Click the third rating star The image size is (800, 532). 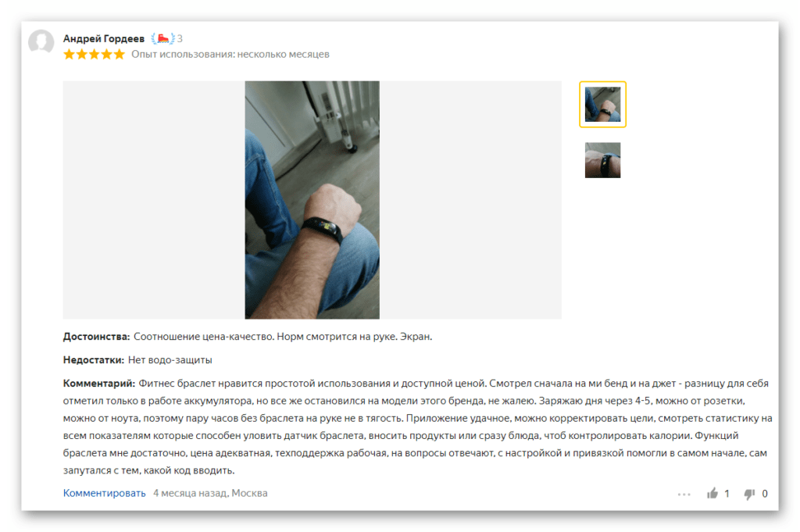click(94, 54)
